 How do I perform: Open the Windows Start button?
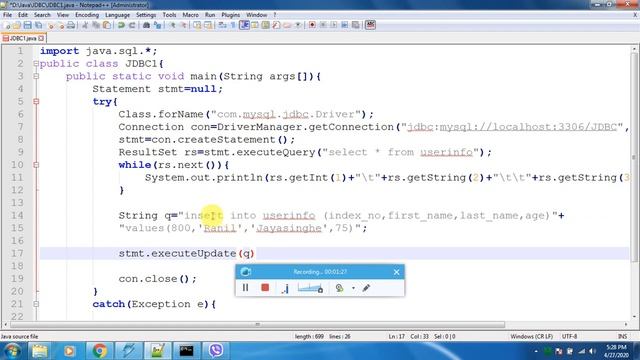pyautogui.click(x=12, y=351)
